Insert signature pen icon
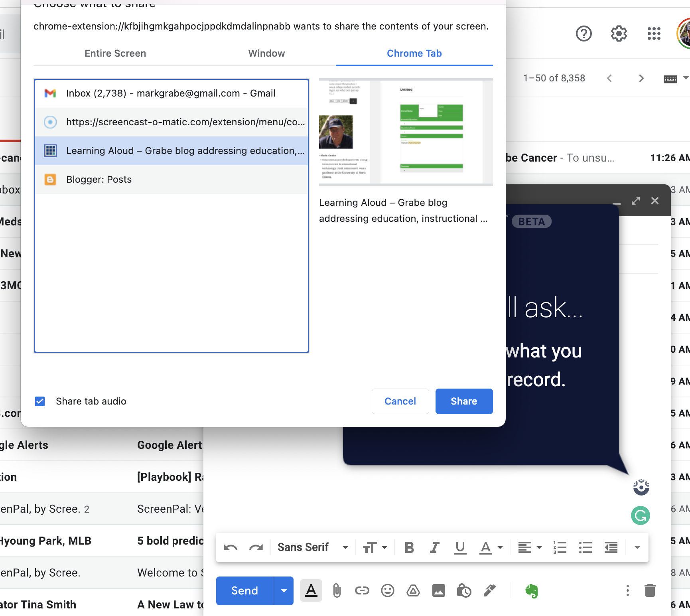 [490, 591]
